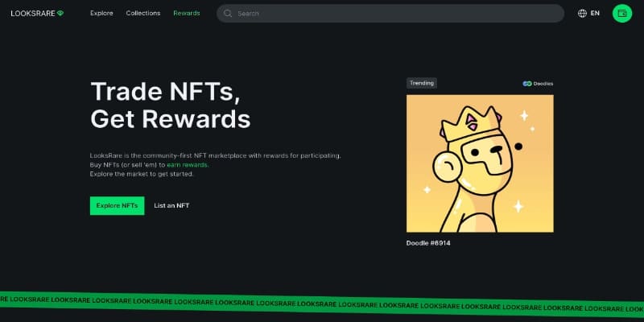Click the Explore NFTs button

point(117,205)
